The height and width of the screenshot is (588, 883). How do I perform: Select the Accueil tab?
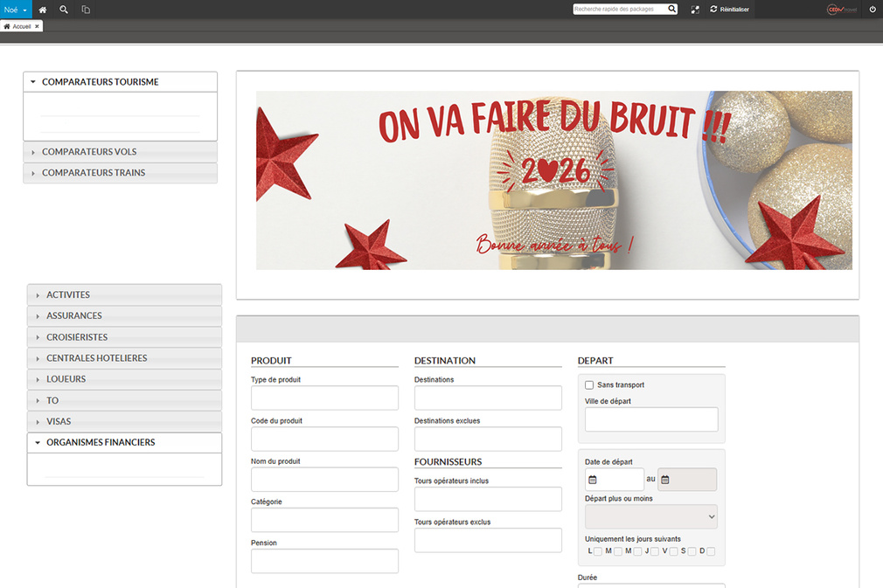19,26
